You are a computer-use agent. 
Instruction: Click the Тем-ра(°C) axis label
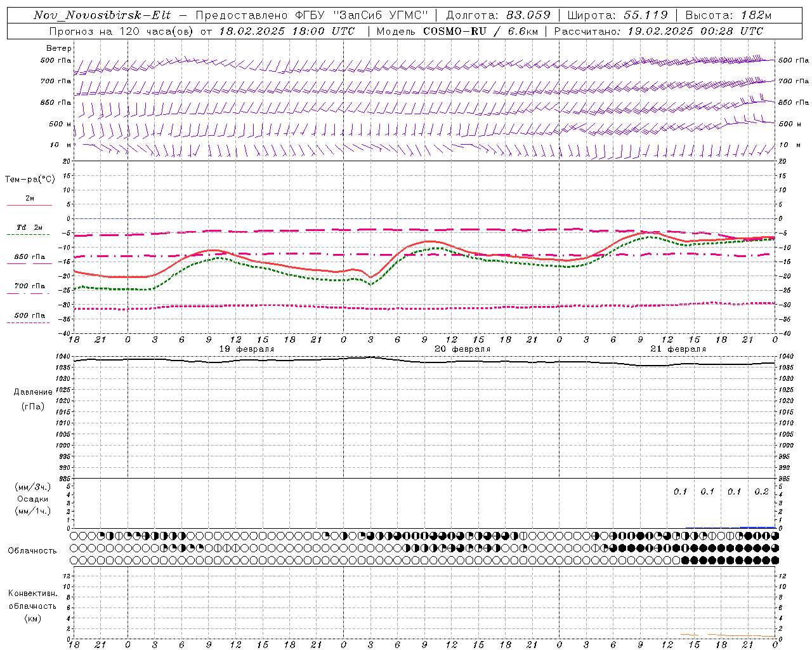(x=30, y=179)
